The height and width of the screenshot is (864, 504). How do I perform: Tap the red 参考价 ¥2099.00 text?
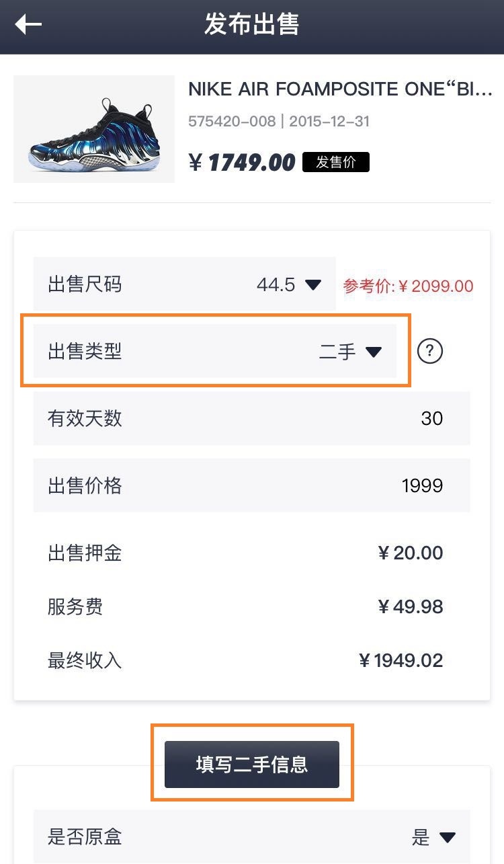[409, 286]
